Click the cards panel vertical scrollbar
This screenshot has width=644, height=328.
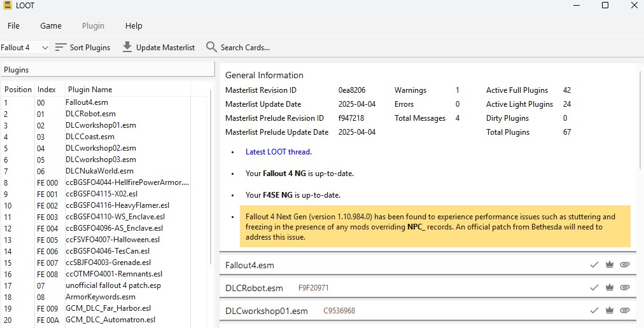click(x=641, y=119)
